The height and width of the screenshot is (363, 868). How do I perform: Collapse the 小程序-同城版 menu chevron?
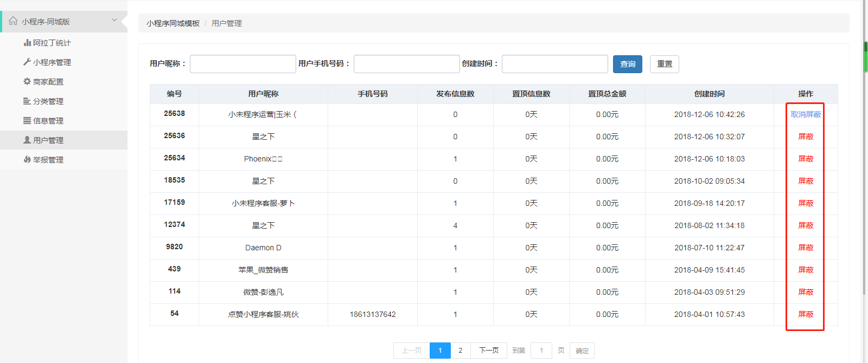[x=114, y=21]
